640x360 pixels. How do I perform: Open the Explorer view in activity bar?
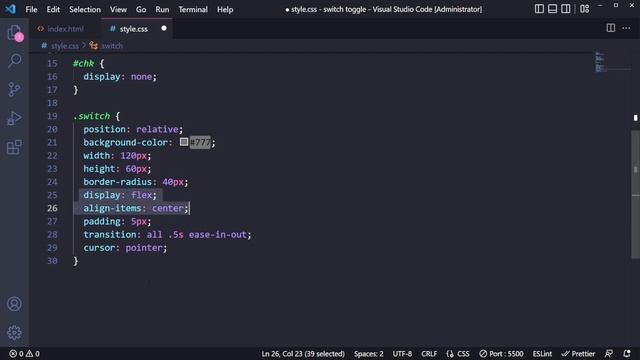pos(15,33)
